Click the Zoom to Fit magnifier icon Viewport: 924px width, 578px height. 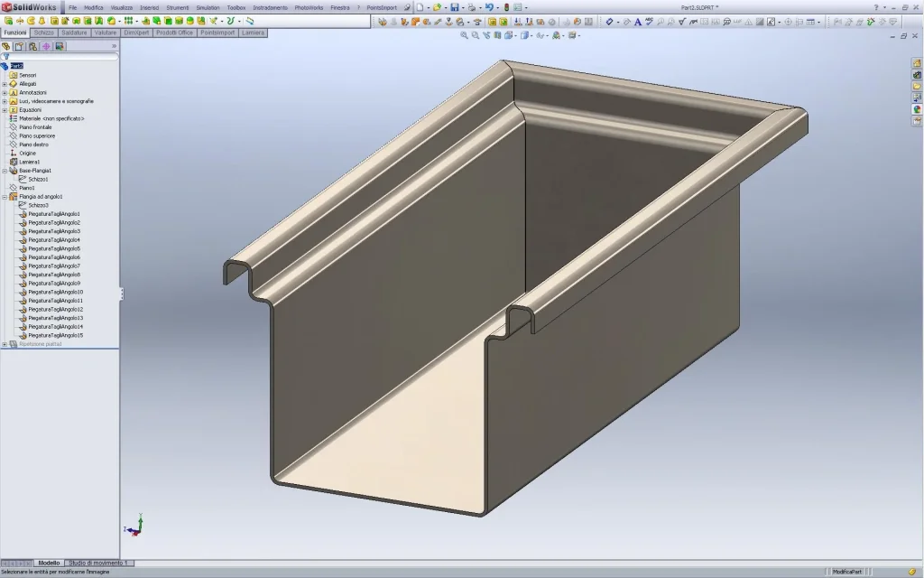tap(465, 35)
